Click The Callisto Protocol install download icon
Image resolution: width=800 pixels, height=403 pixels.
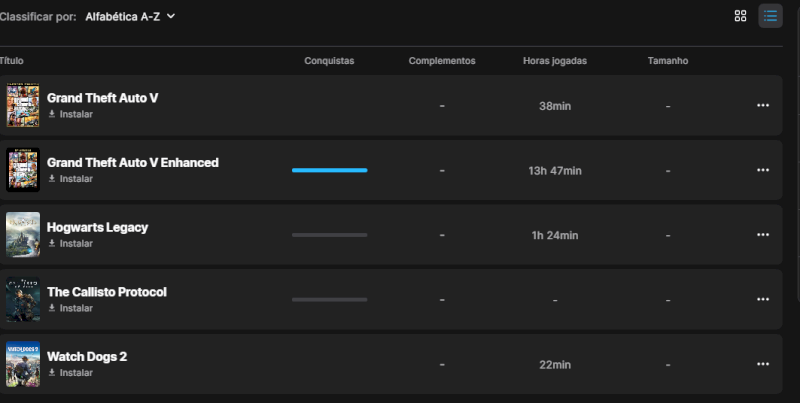tap(52, 308)
